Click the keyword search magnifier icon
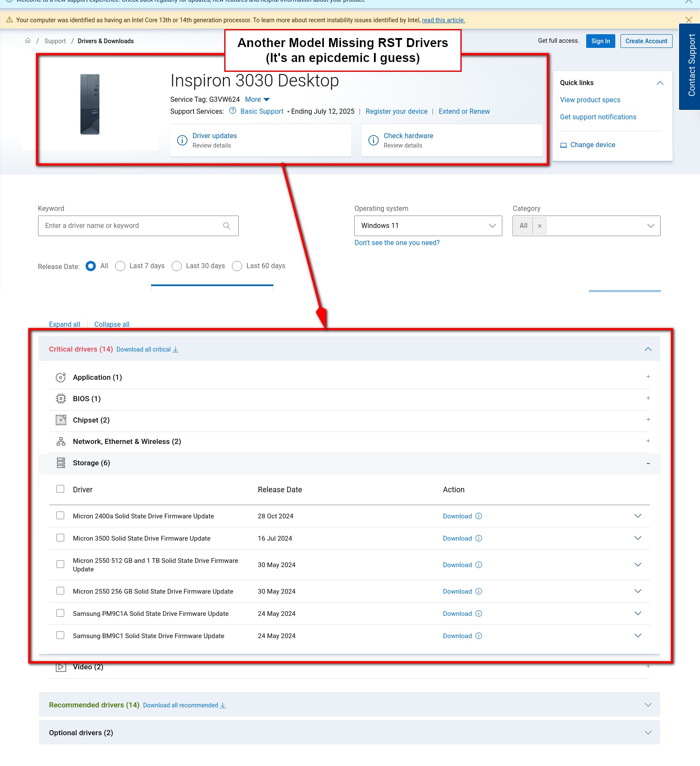 [227, 226]
